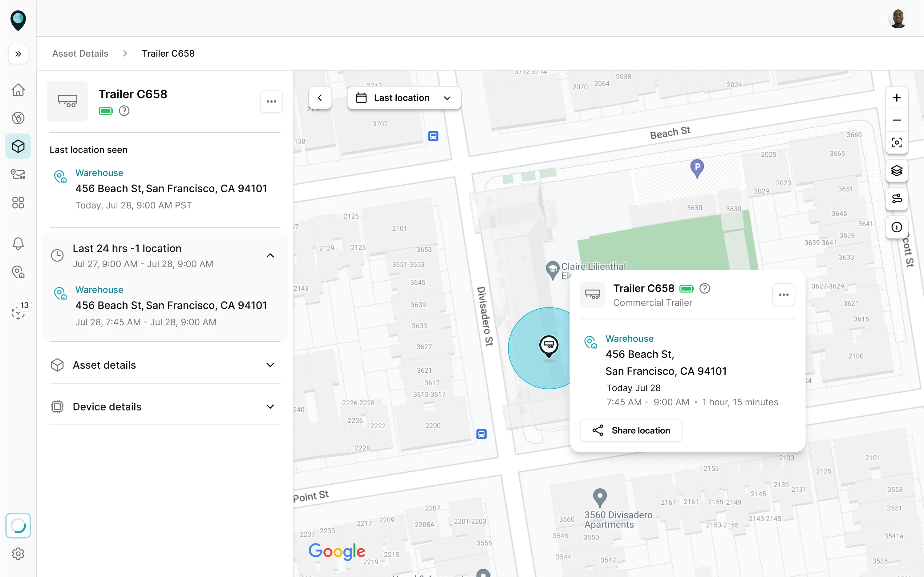The height and width of the screenshot is (577, 924).
Task: Open the notifications bell icon
Action: pos(18,243)
